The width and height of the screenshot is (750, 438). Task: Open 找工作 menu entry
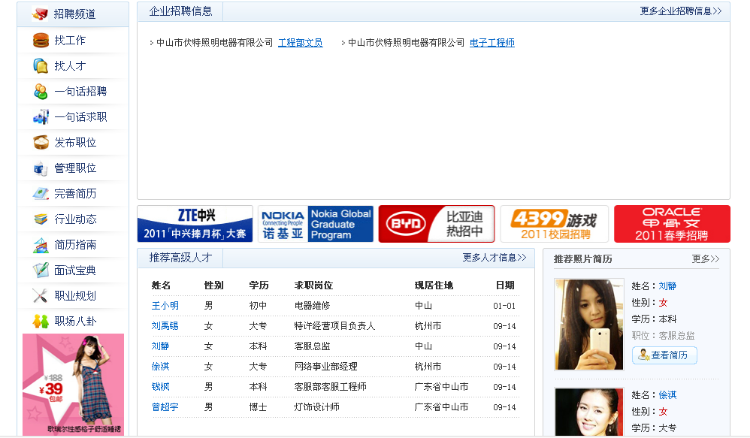[x=70, y=40]
